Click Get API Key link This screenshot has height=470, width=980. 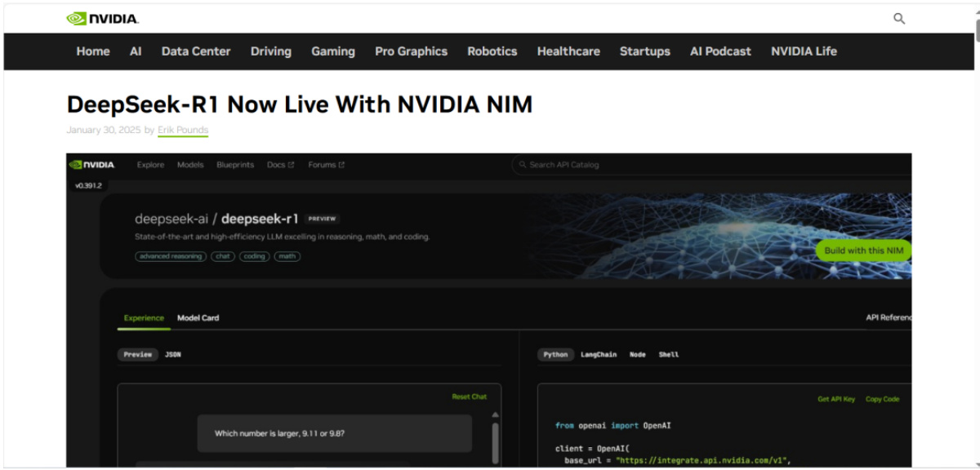coord(836,400)
